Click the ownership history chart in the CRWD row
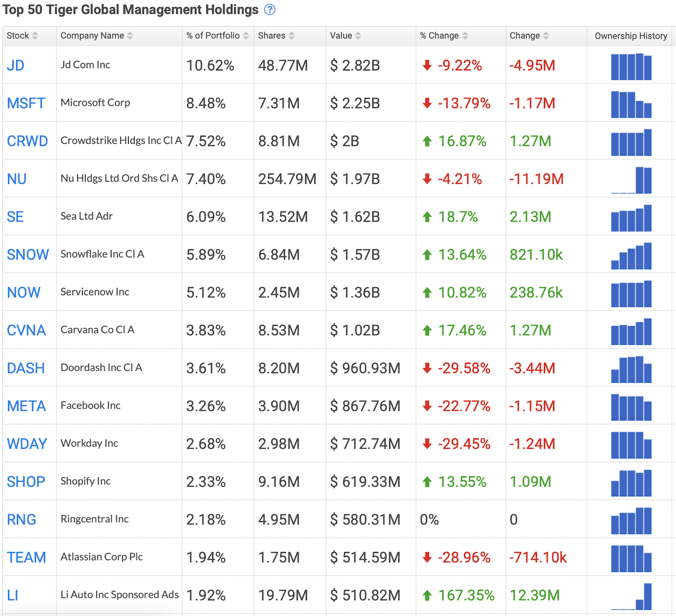 point(631,142)
